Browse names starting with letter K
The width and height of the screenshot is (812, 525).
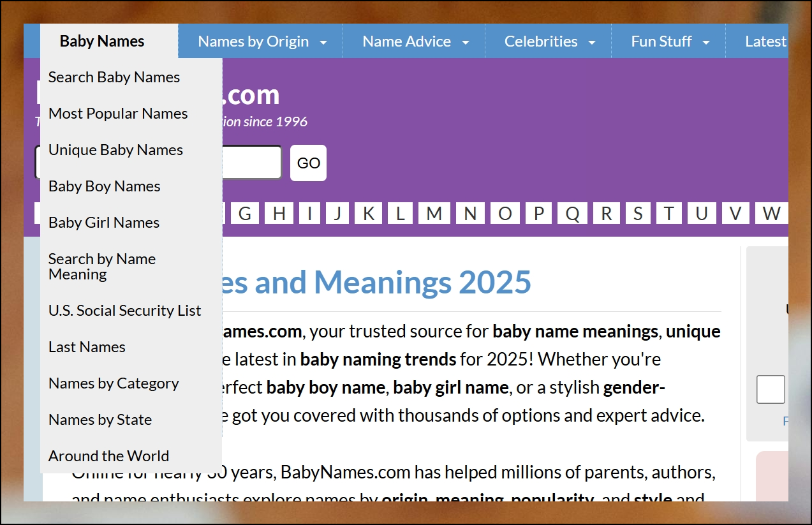pyautogui.click(x=369, y=213)
